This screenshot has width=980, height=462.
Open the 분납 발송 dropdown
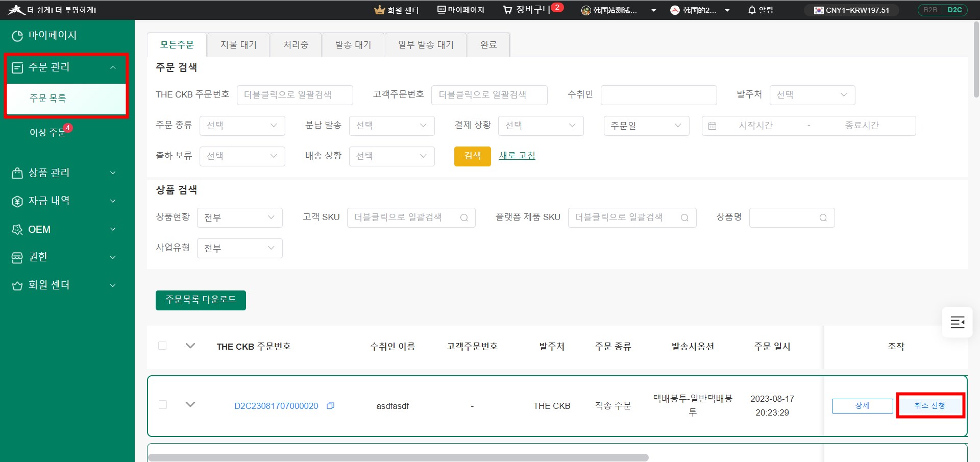(x=391, y=126)
